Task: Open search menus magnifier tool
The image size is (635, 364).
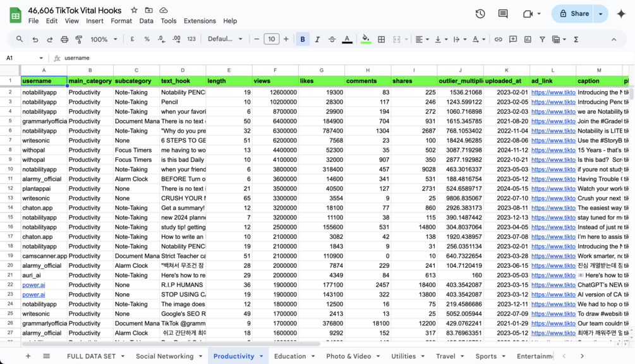Action: click(x=20, y=39)
